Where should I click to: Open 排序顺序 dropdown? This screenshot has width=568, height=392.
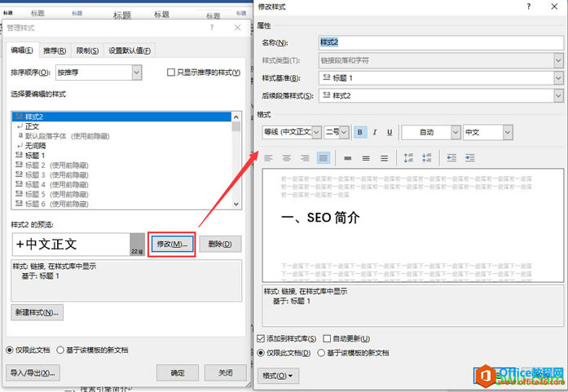click(137, 73)
